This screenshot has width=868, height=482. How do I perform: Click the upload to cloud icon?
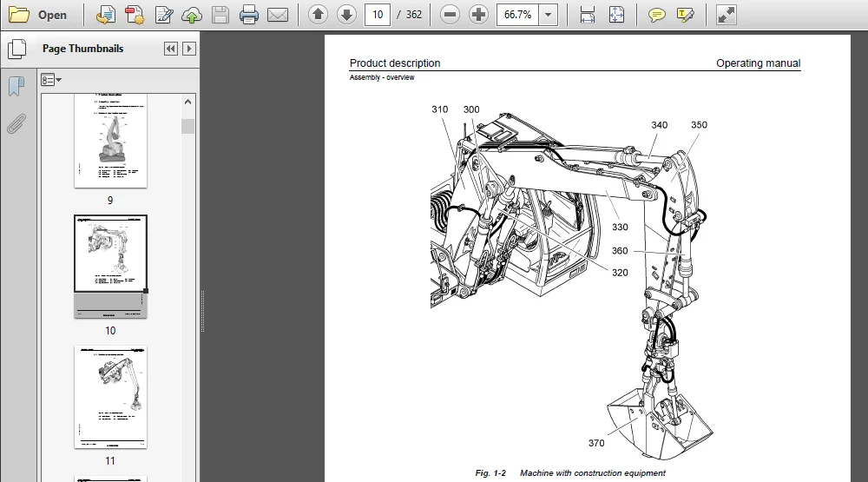point(192,15)
